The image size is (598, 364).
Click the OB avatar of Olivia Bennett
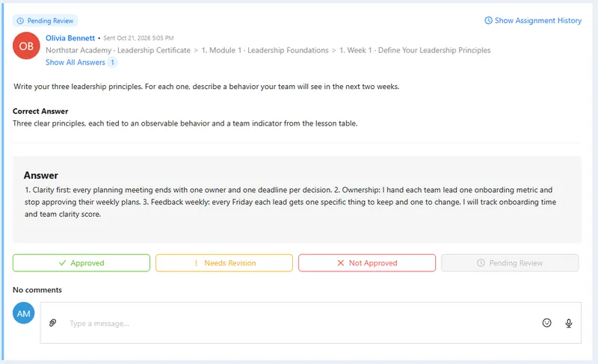[26, 46]
